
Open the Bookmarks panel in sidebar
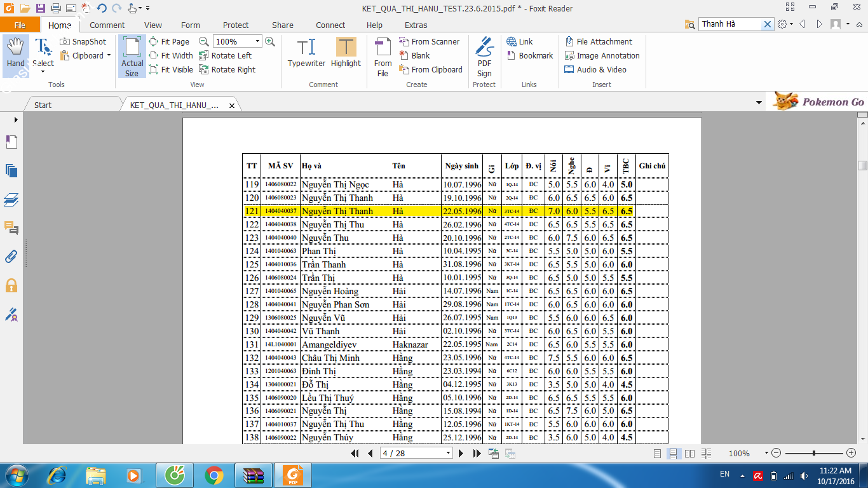(11, 142)
